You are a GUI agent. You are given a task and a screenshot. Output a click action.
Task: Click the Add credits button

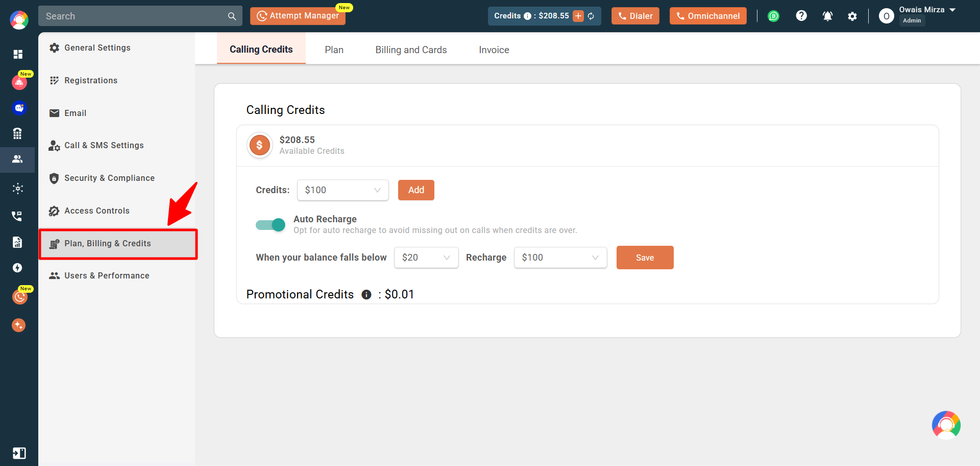(416, 190)
